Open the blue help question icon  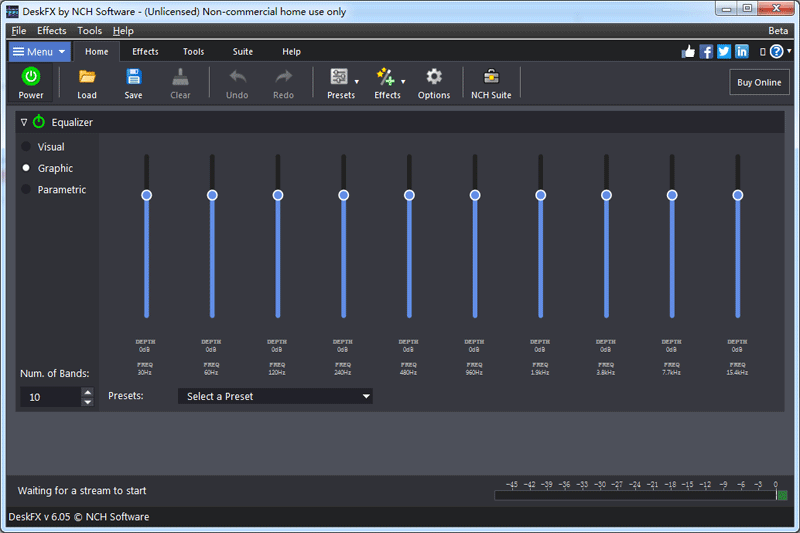pos(777,52)
